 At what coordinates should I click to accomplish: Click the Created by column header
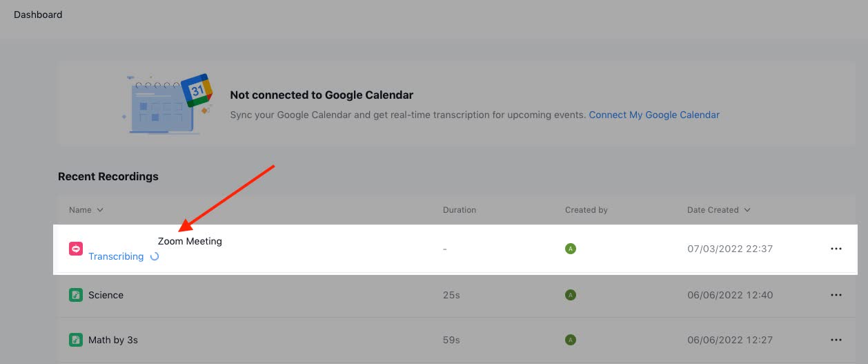tap(586, 210)
